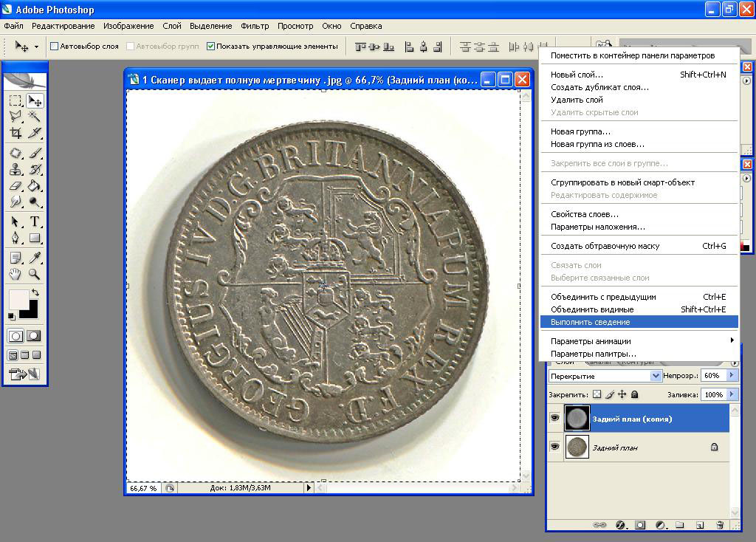This screenshot has height=542, width=756.
Task: Toggle lock transparent pixels
Action: tap(597, 394)
